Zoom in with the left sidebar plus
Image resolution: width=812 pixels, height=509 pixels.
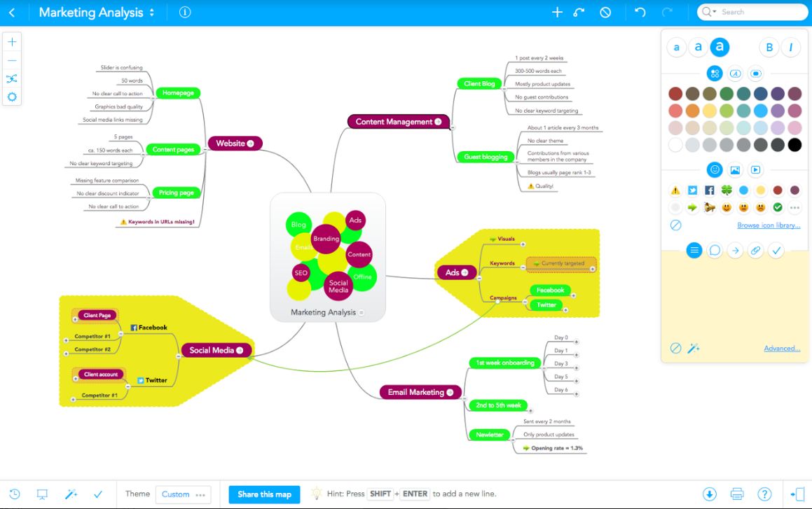point(12,42)
